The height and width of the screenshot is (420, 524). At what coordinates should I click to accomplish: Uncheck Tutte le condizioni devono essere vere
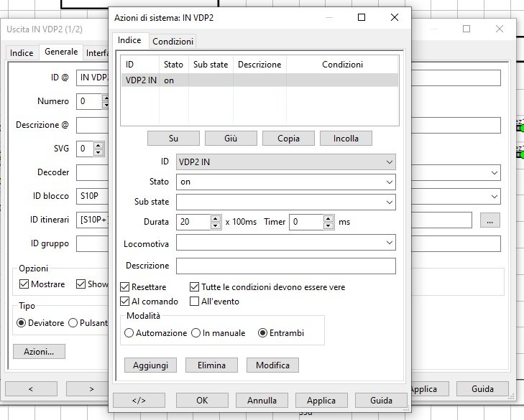194,287
